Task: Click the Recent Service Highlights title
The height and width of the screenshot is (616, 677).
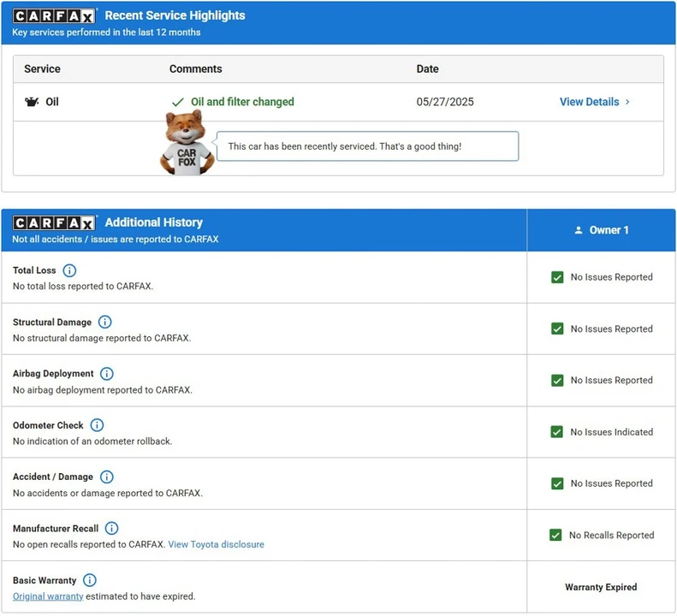Action: [x=175, y=15]
